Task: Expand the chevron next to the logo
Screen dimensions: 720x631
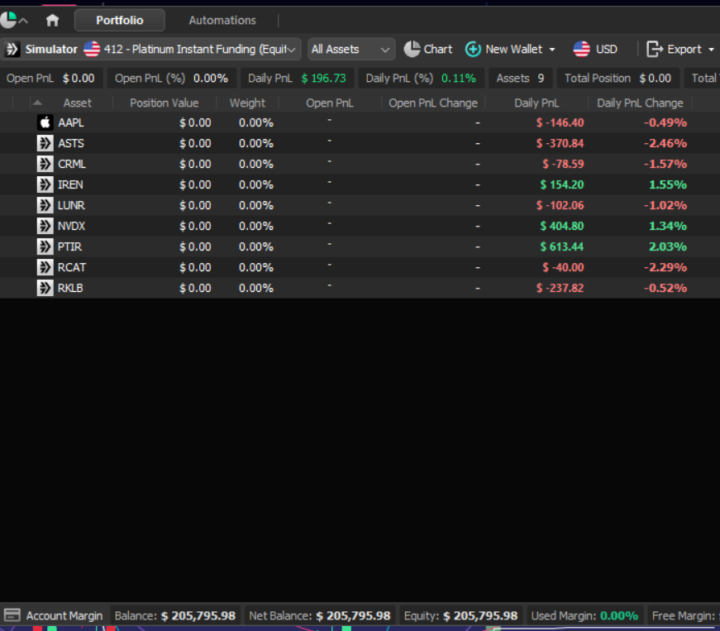Action: [24, 20]
